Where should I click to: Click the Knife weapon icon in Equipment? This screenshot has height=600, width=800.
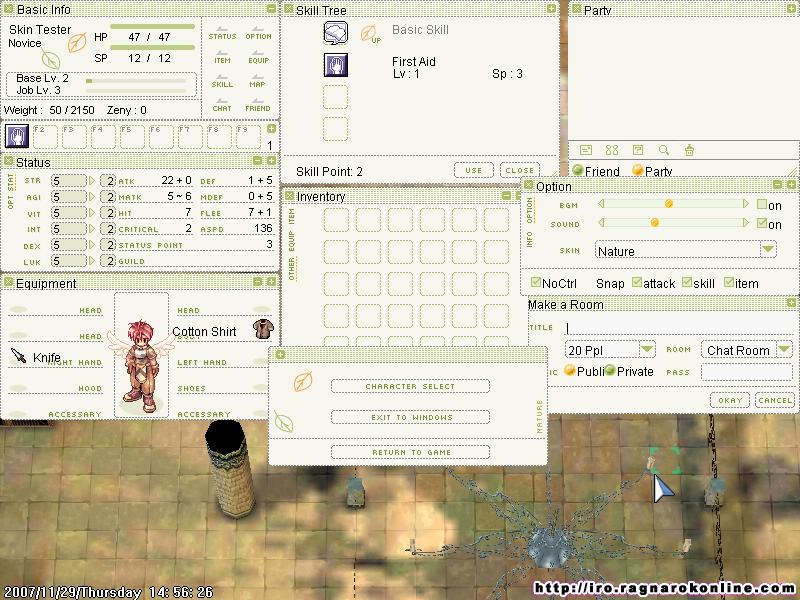pos(18,356)
